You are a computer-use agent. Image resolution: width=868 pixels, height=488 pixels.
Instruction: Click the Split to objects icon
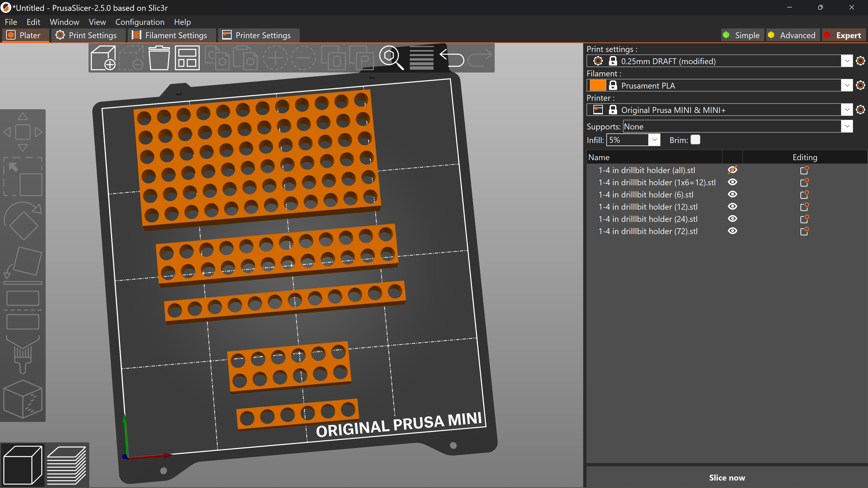tap(333, 58)
